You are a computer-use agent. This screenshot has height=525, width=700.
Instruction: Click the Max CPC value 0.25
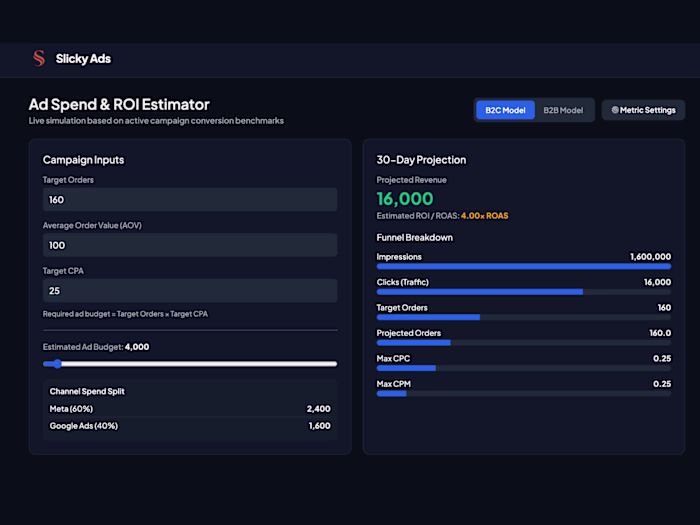coord(662,358)
